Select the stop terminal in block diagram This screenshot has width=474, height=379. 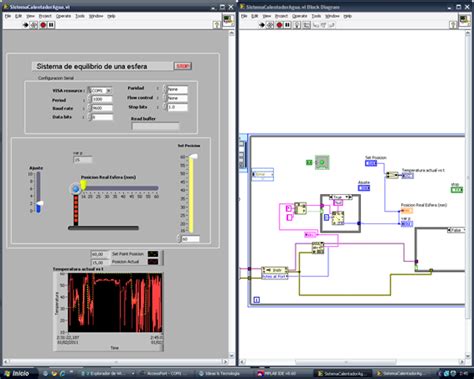(x=457, y=190)
